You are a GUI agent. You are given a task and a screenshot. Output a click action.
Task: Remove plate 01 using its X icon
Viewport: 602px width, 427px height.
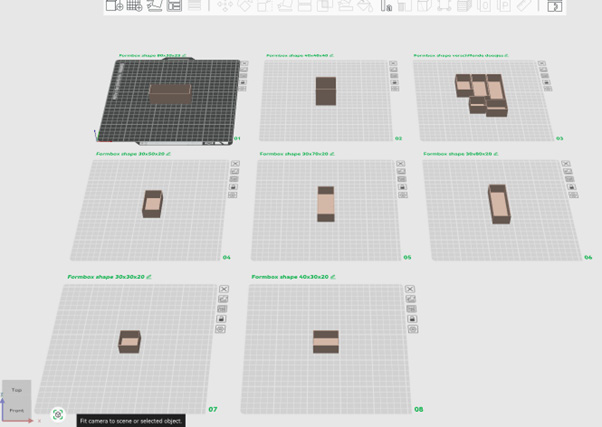(x=244, y=63)
